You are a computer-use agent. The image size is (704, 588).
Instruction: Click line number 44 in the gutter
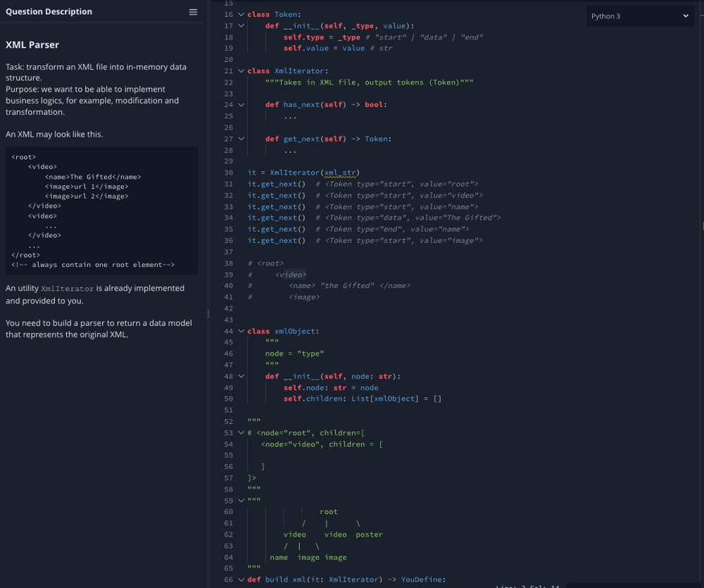coord(229,331)
